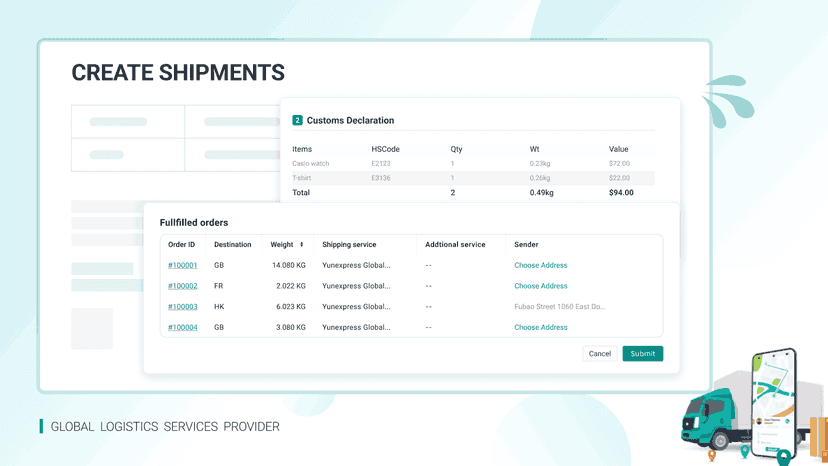Select the Casio watch item row

tap(473, 163)
